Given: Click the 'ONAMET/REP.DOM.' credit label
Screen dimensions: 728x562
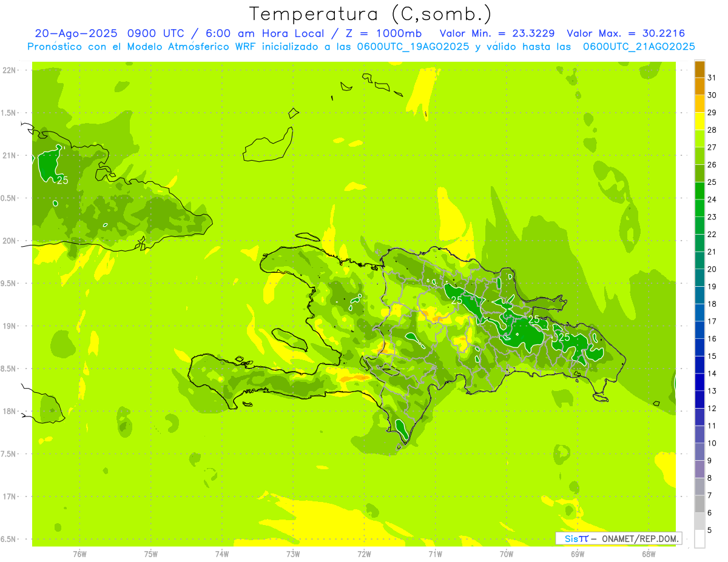Looking at the screenshot, I should (x=641, y=538).
